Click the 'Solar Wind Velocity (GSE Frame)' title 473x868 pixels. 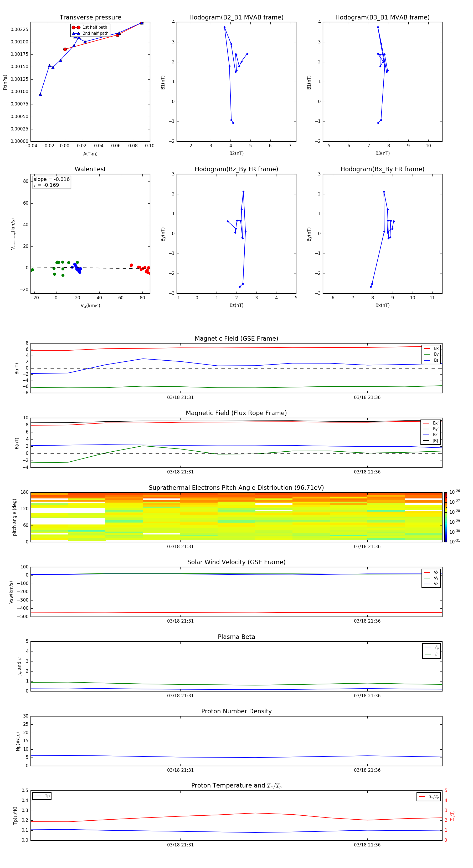tap(236, 562)
